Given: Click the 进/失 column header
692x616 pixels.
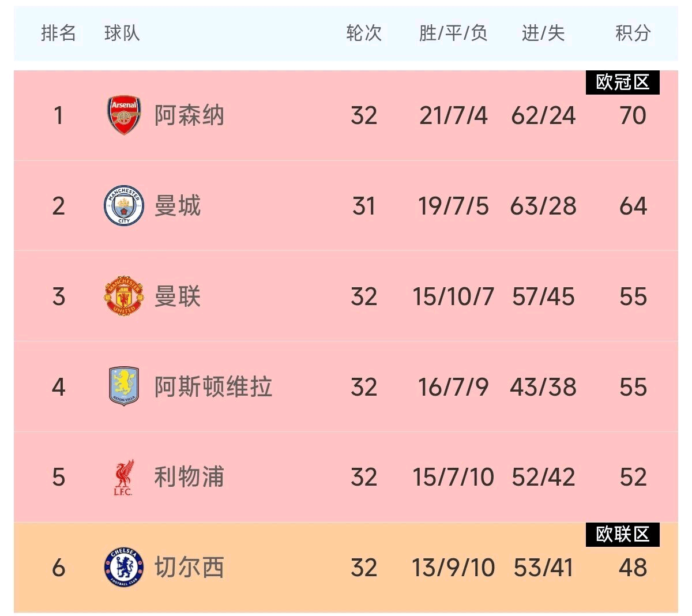Looking at the screenshot, I should click(543, 33).
